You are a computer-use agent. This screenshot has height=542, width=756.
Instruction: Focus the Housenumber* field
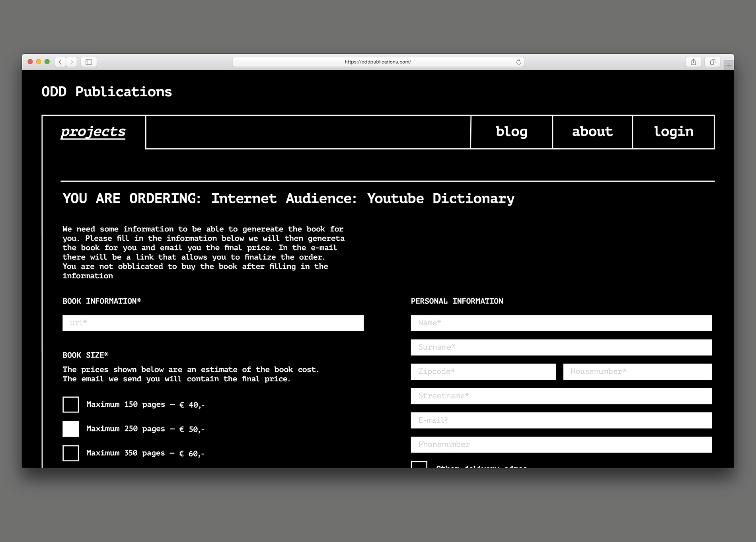(x=637, y=371)
